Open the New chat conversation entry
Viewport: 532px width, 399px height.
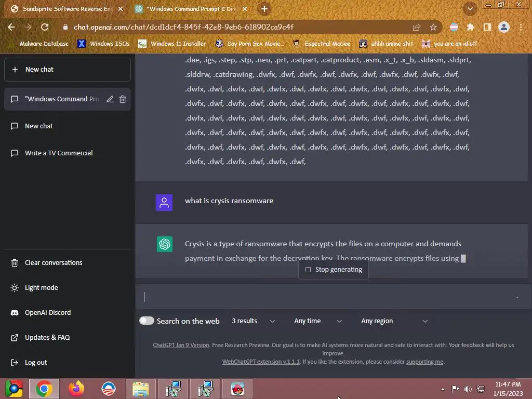(68, 126)
